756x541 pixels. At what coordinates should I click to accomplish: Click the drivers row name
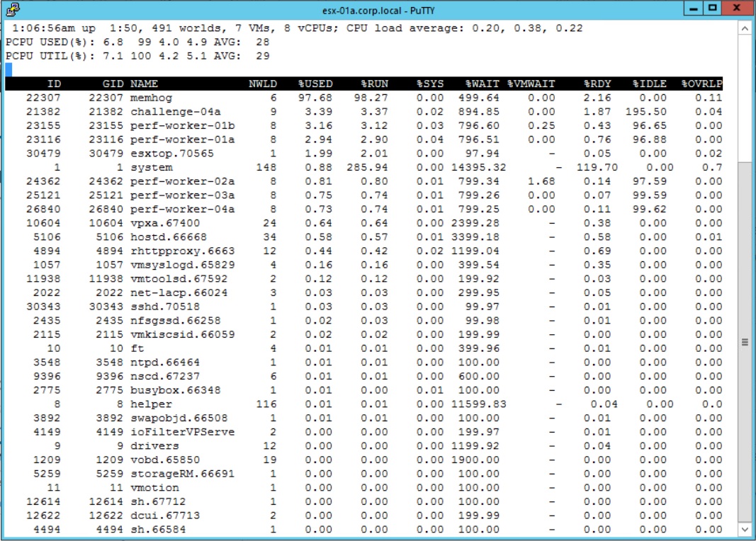coord(154,447)
